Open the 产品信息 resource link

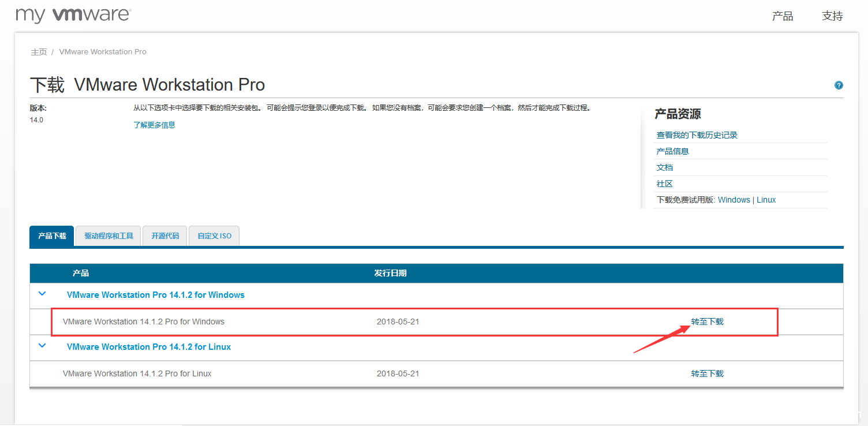673,151
